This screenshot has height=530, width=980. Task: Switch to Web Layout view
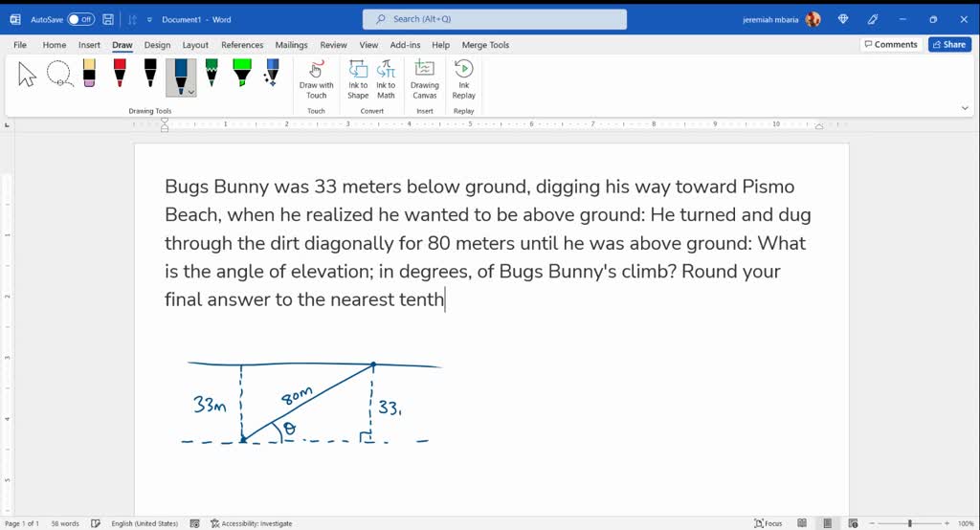[x=853, y=523]
